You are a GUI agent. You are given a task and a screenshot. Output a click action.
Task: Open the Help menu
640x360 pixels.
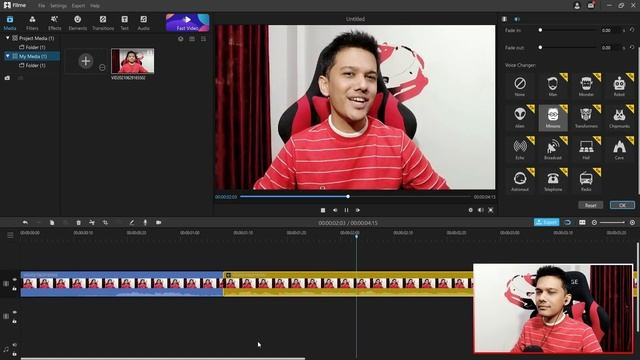(95, 6)
